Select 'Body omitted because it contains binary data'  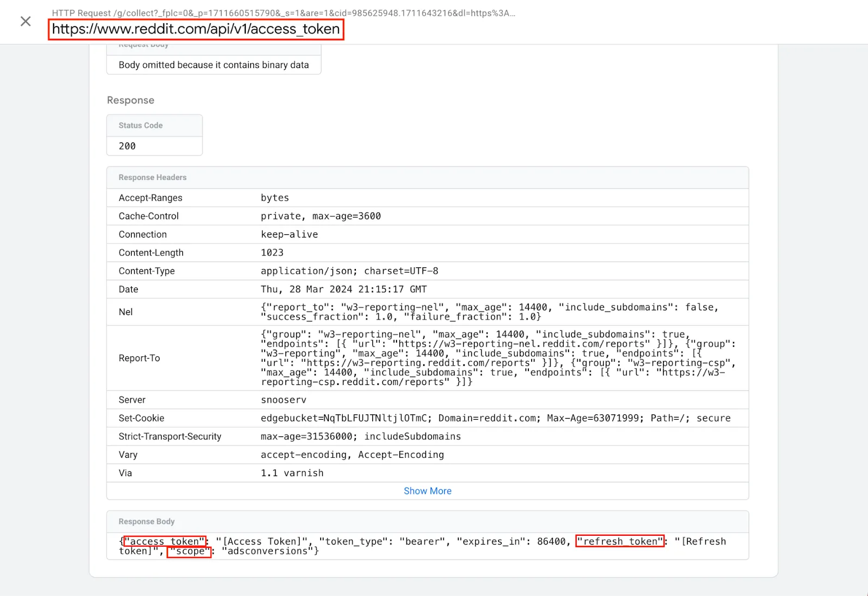(214, 65)
